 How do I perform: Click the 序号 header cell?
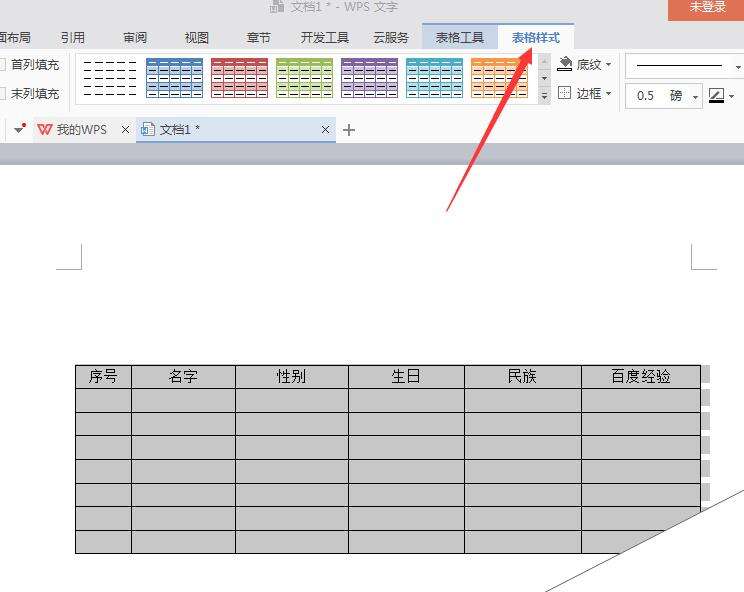(x=103, y=377)
